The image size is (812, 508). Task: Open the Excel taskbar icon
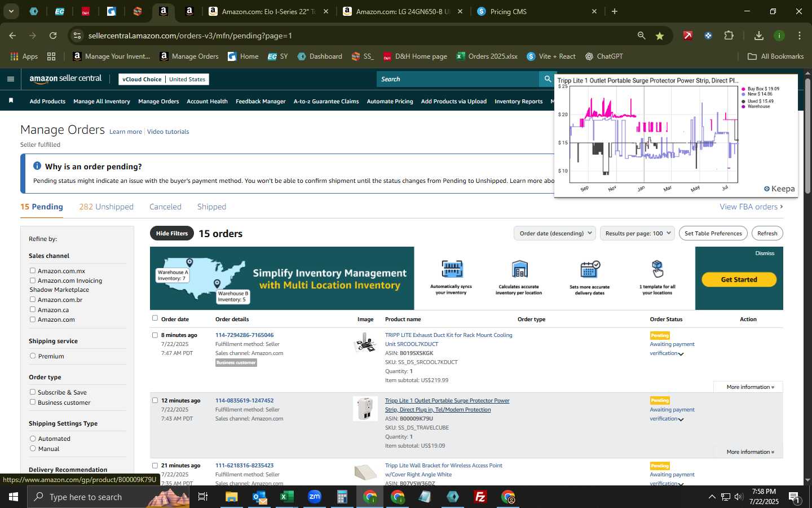click(x=287, y=497)
